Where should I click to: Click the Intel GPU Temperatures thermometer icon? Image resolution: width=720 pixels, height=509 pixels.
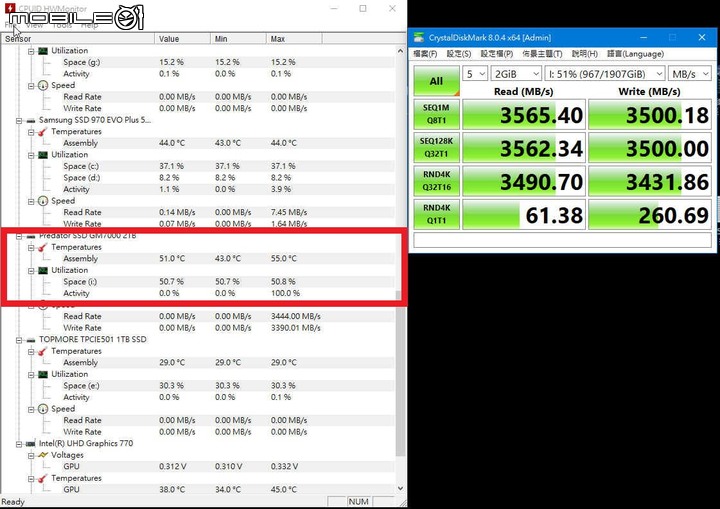43,479
